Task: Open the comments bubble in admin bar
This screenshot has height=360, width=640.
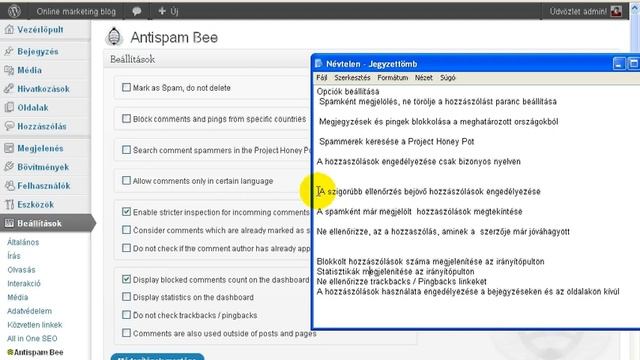Action: click(137, 11)
